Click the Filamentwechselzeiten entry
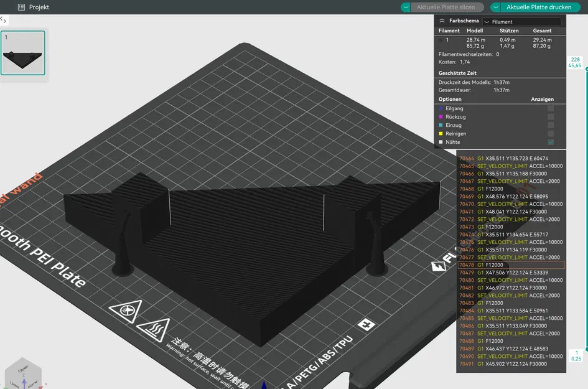The height and width of the screenshot is (389, 588). coord(469,54)
